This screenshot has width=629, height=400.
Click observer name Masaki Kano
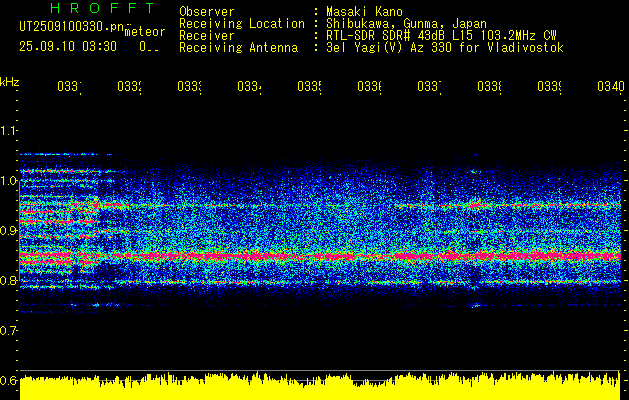[364, 11]
